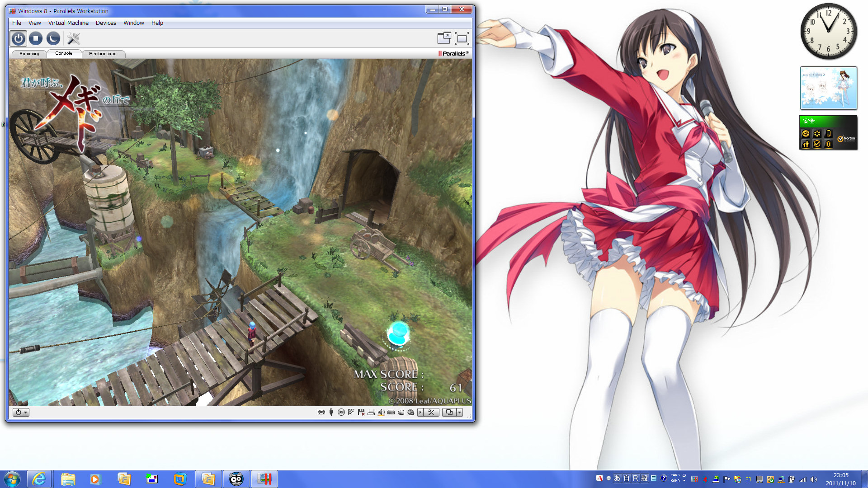Click the taskbar clock showing 23:05
Screen dimensions: 868x488
point(840,479)
